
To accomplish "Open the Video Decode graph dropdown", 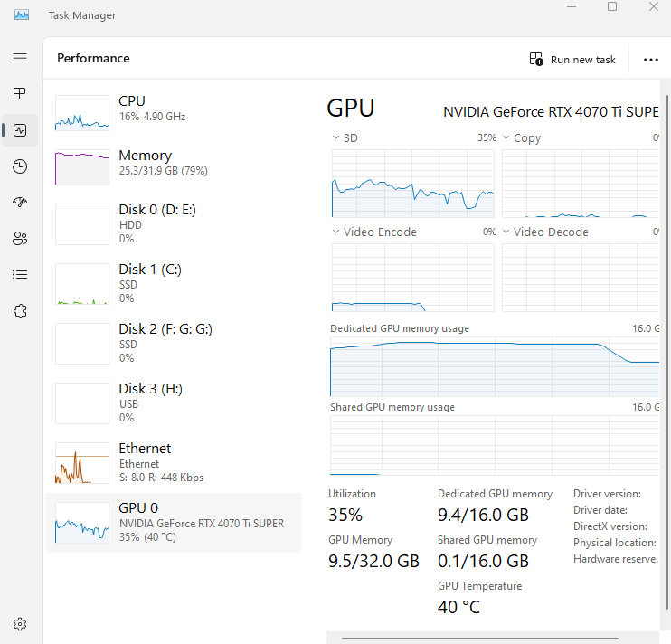I will click(507, 232).
